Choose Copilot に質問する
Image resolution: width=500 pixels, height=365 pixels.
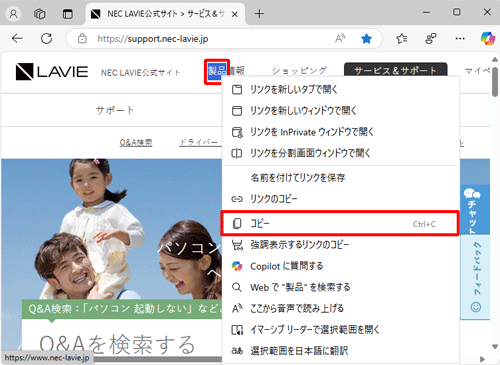click(x=341, y=266)
